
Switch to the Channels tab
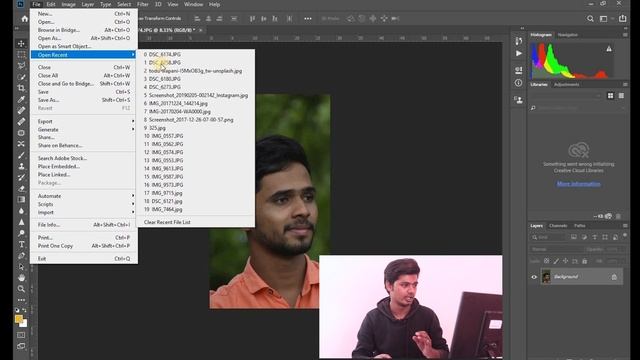pos(558,226)
